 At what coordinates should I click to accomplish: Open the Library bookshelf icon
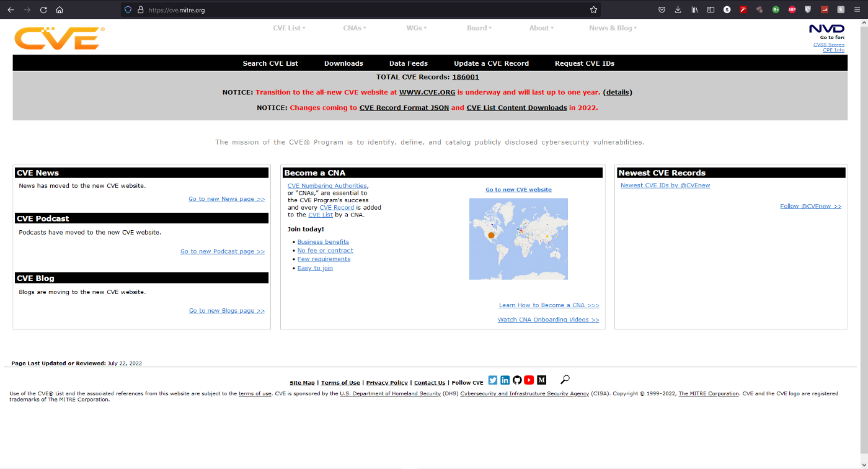click(x=694, y=10)
